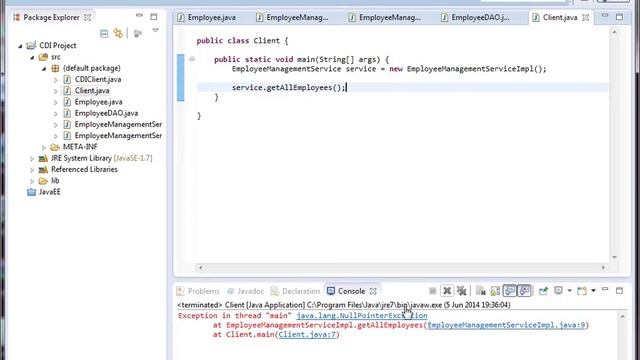Collapse the src folder
The width and height of the screenshot is (640, 360).
point(32,57)
